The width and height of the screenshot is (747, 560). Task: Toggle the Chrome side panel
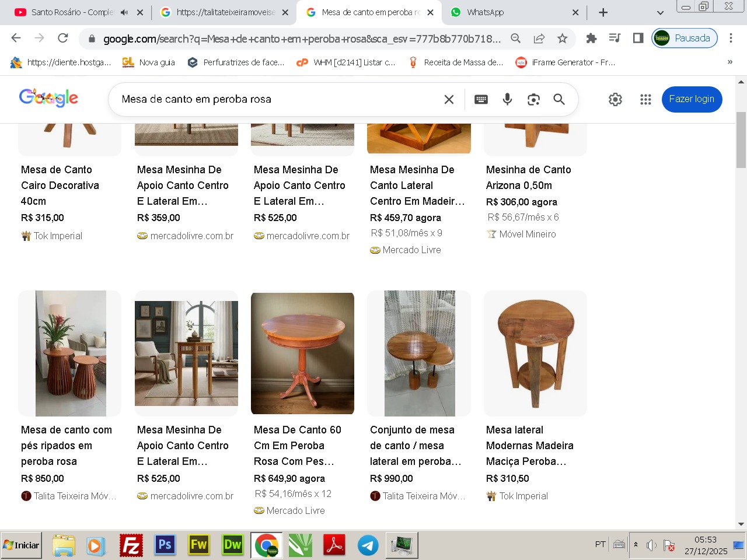[638, 38]
